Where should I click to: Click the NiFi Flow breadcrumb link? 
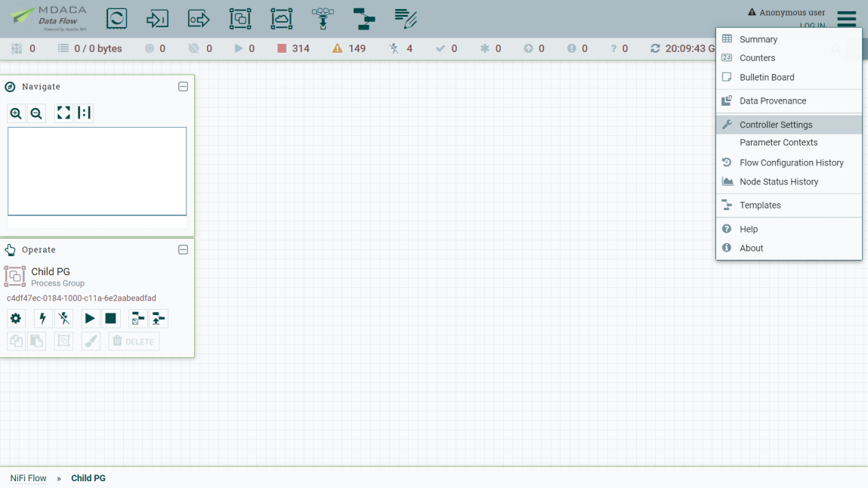click(x=28, y=478)
